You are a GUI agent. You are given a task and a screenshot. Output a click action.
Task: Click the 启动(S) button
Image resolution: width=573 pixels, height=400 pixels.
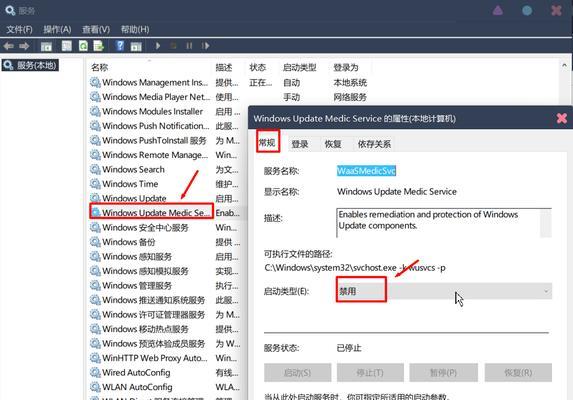(x=297, y=373)
